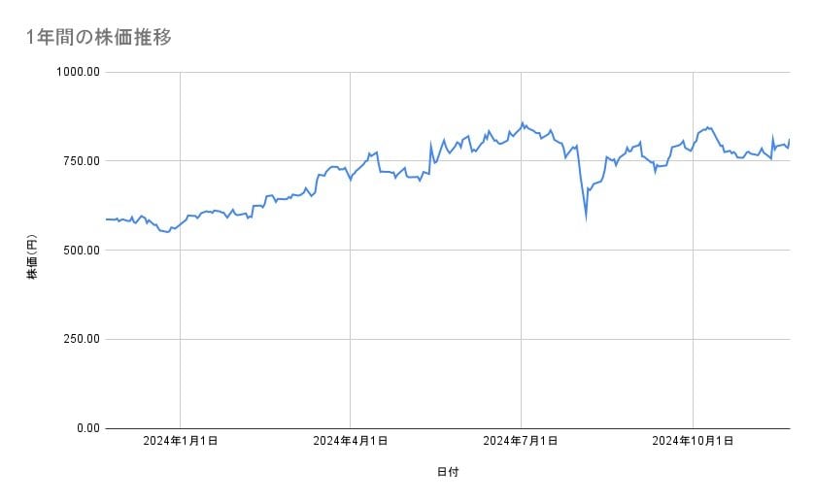Select the leftmost starting point of blue line

click(x=106, y=219)
